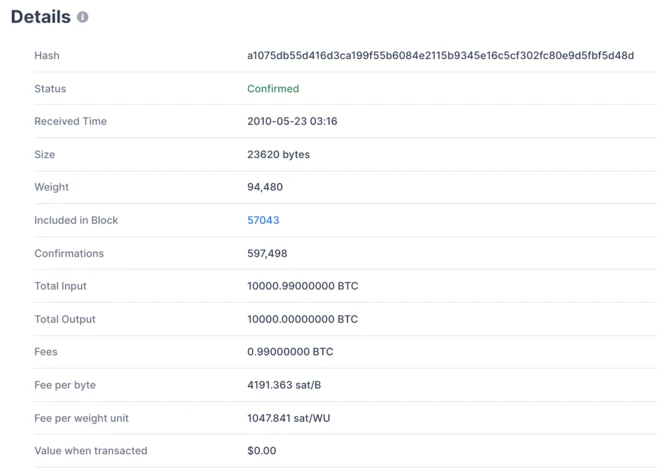
Task: Click the Fee per byte label
Action: 65,385
